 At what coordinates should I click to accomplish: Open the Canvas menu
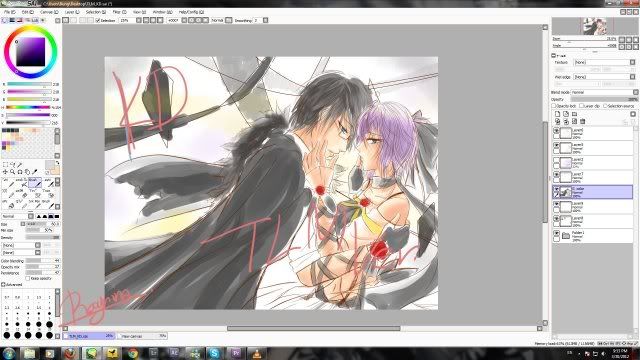click(49, 12)
